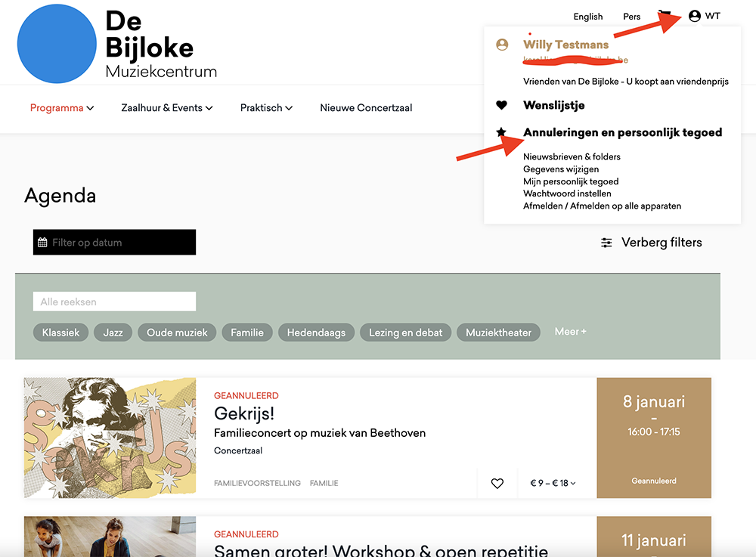Open the € 9 – € 18 price dropdown
Viewport: 756px width, 557px height.
(553, 484)
